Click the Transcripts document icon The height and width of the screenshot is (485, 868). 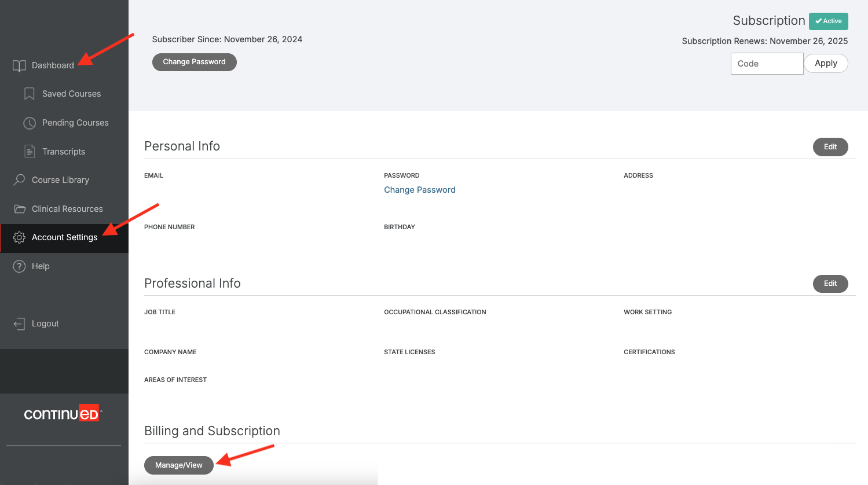30,152
